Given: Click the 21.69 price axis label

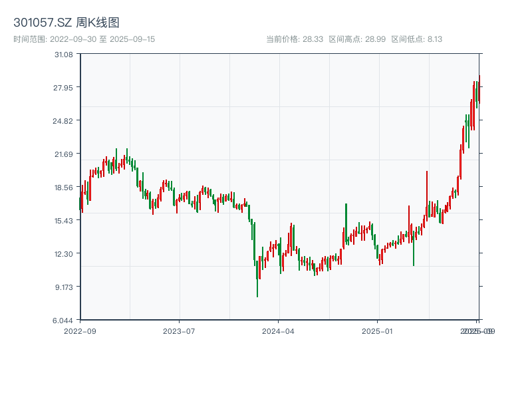Looking at the screenshot, I should tap(64, 154).
